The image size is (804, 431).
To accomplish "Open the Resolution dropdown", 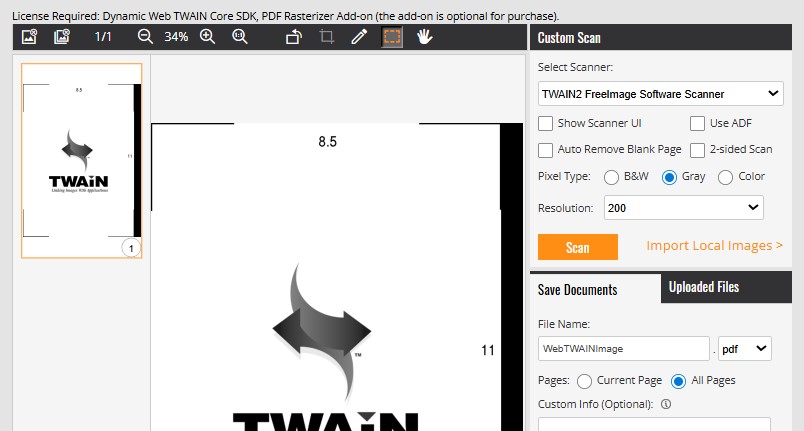I will [684, 208].
